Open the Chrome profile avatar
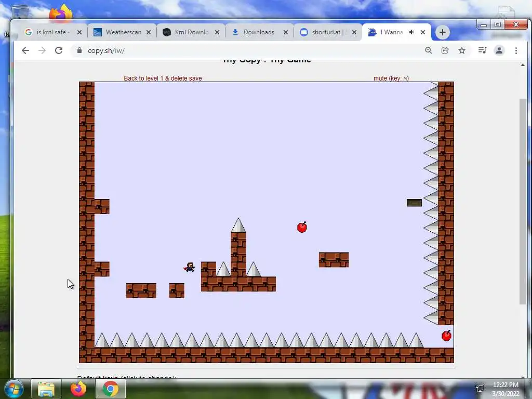 pyautogui.click(x=499, y=50)
